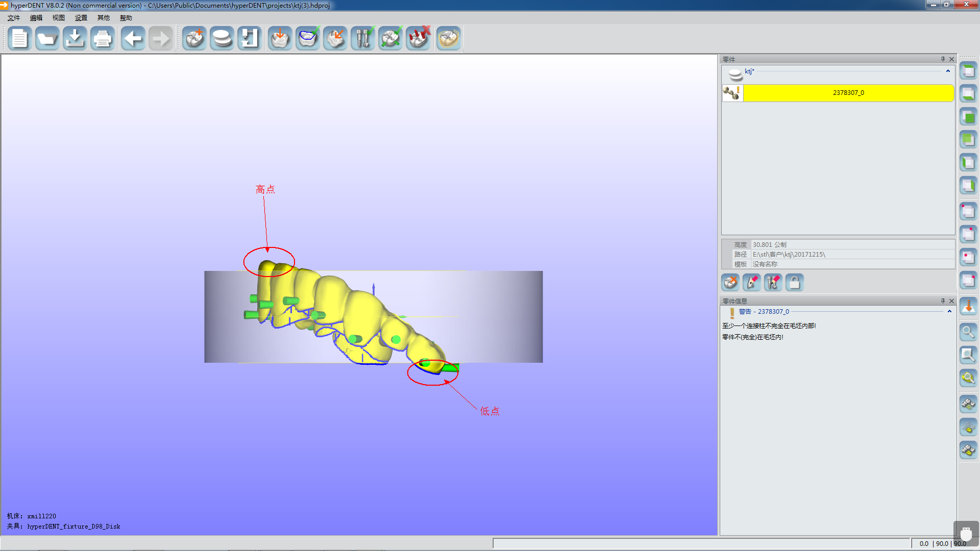This screenshot has width=980, height=551.
Task: Click the lock part icon
Action: click(795, 282)
